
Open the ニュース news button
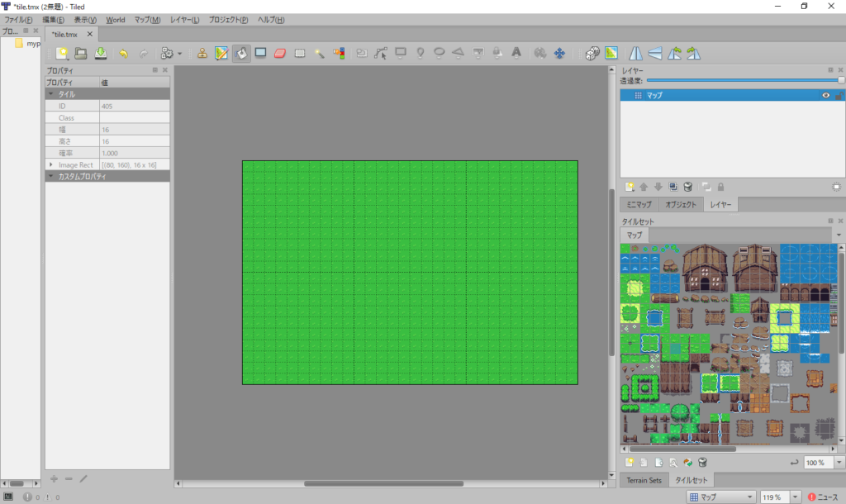[822, 497]
